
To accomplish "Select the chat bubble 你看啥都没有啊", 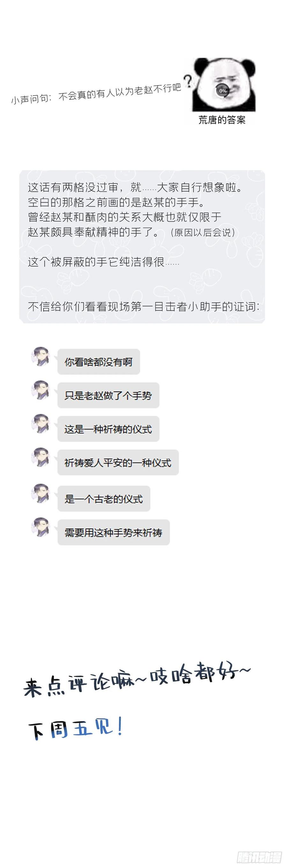I will (x=99, y=362).
